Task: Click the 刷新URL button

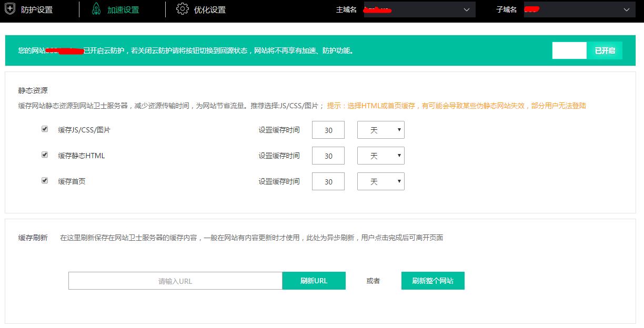Action: pos(314,280)
